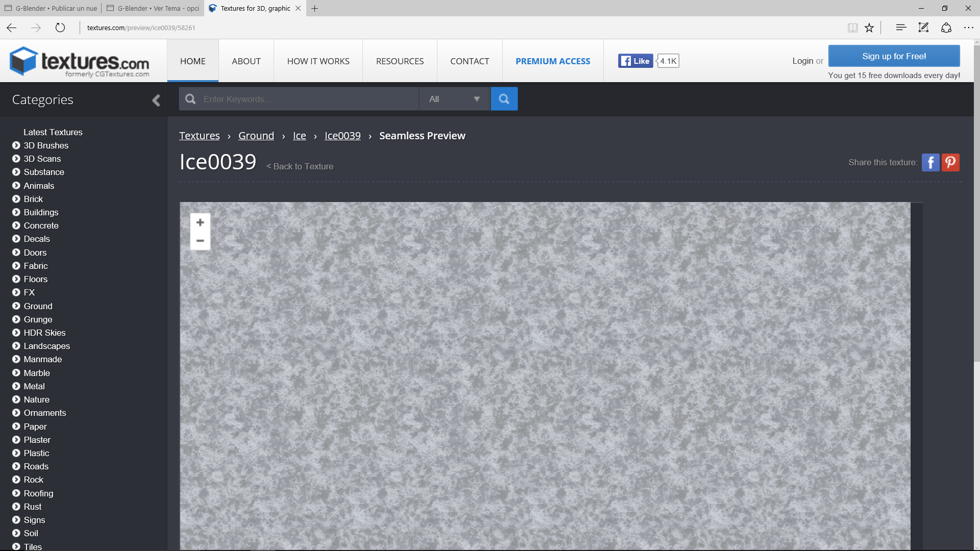The image size is (980, 551).
Task: Follow the Back to Texture link
Action: click(300, 166)
